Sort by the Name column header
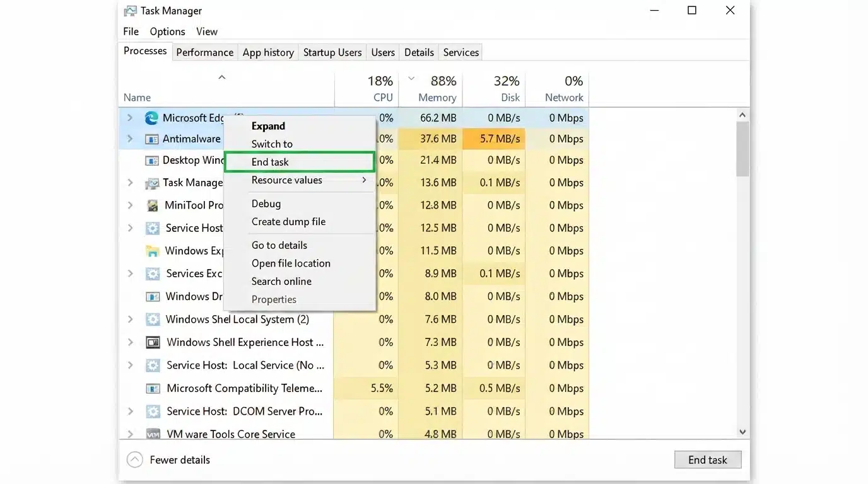This screenshot has height=484, width=868. [x=226, y=89]
